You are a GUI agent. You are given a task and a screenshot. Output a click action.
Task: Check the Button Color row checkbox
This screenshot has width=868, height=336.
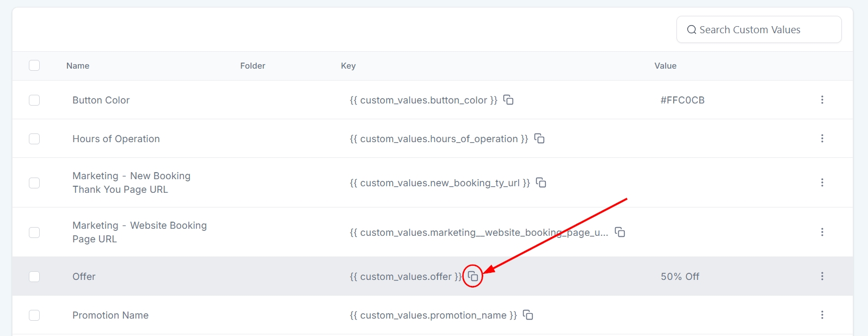tap(34, 100)
